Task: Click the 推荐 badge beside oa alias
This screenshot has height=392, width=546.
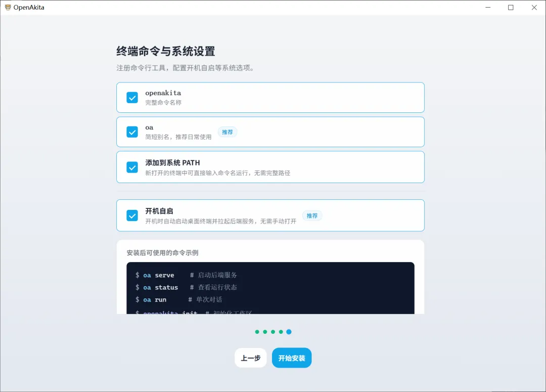Action: [x=227, y=132]
